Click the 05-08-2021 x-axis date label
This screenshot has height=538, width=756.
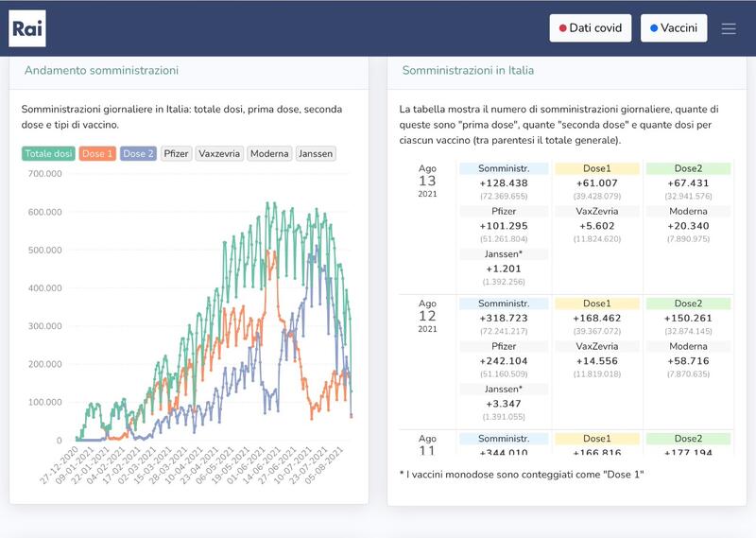323,465
